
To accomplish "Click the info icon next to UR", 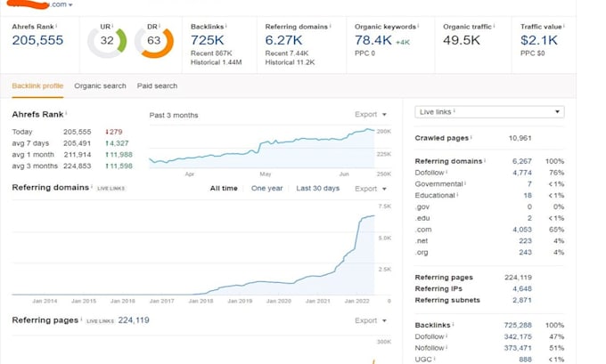I will [x=112, y=26].
